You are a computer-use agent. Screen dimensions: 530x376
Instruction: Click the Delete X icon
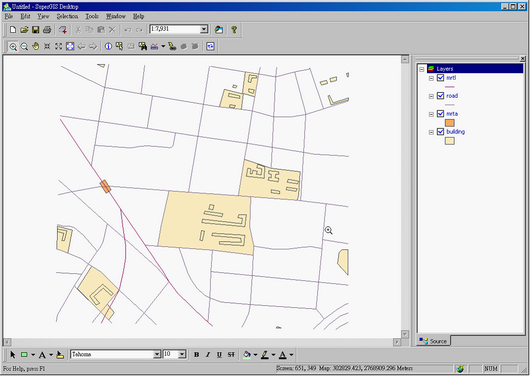(x=112, y=30)
